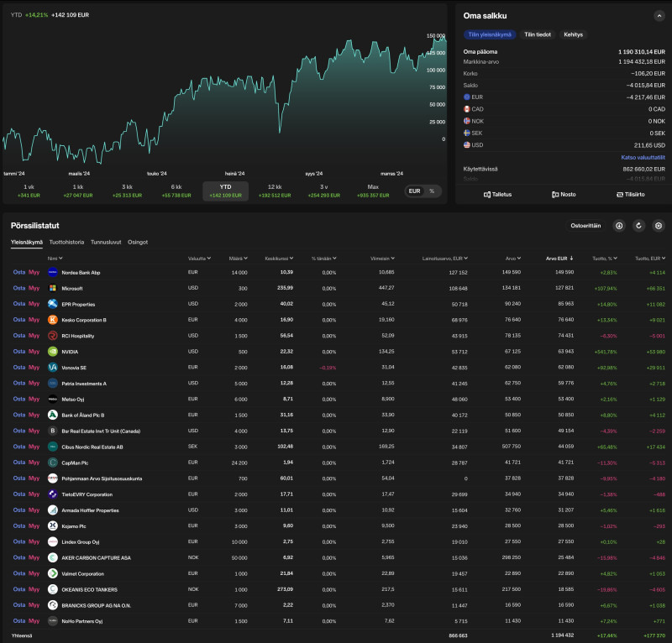Click Osta for NVIDIA
The height and width of the screenshot is (643, 672).
[19, 351]
